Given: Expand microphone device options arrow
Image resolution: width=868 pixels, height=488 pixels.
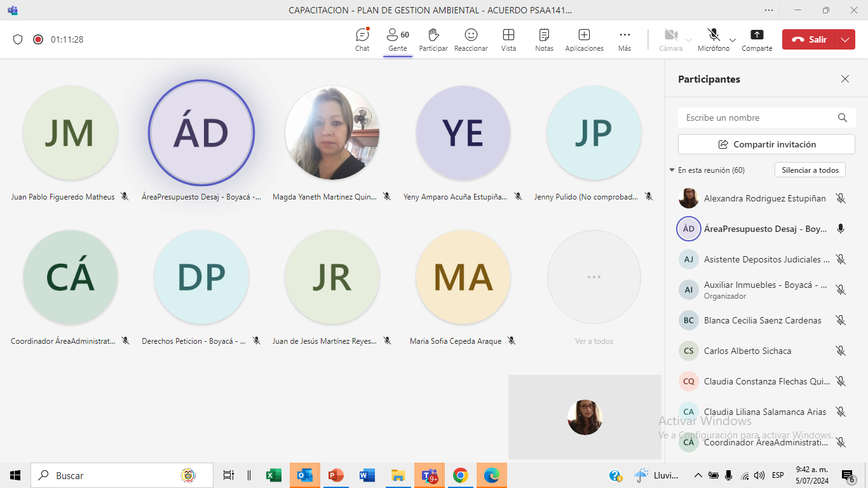Looking at the screenshot, I should click(x=733, y=40).
